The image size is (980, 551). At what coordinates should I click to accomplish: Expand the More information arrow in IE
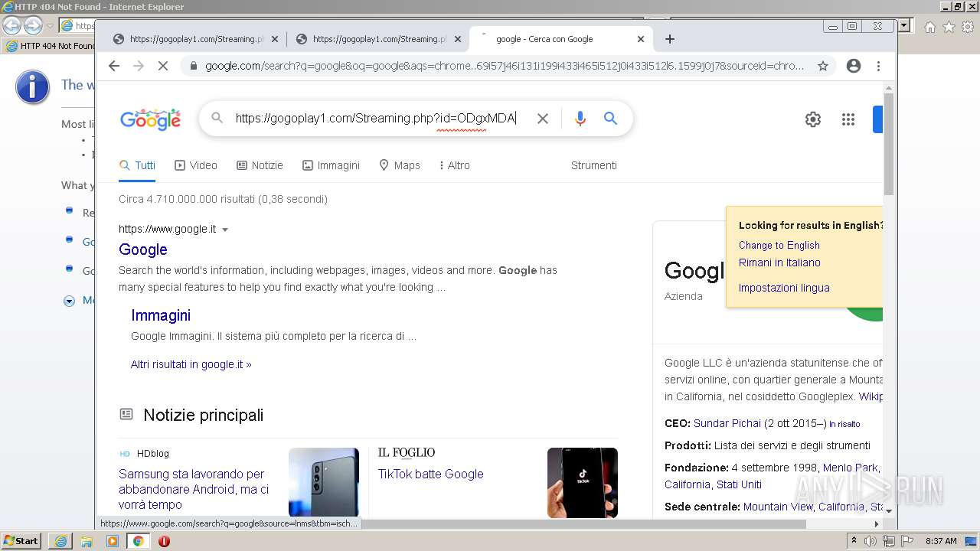69,301
